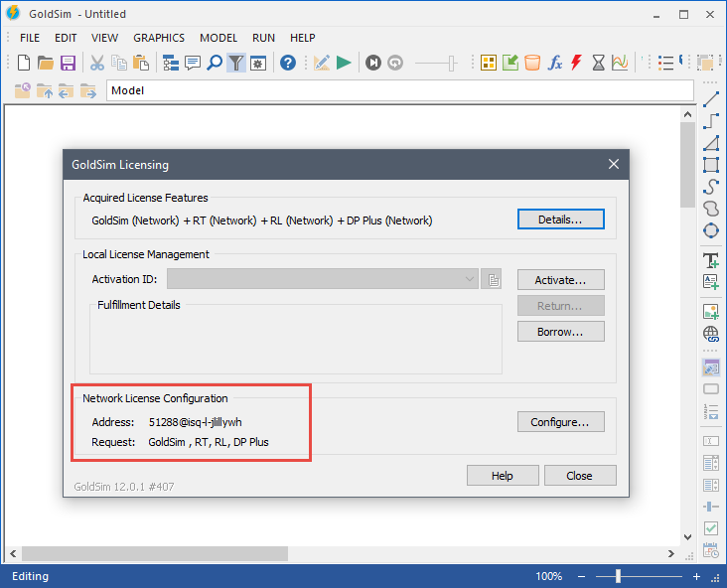Select the Rectangle drawing tool

(x=711, y=165)
